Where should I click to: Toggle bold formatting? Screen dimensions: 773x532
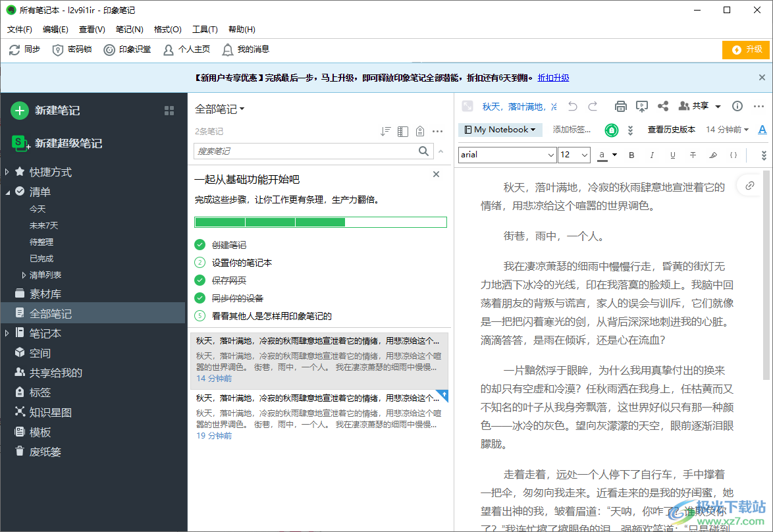631,155
